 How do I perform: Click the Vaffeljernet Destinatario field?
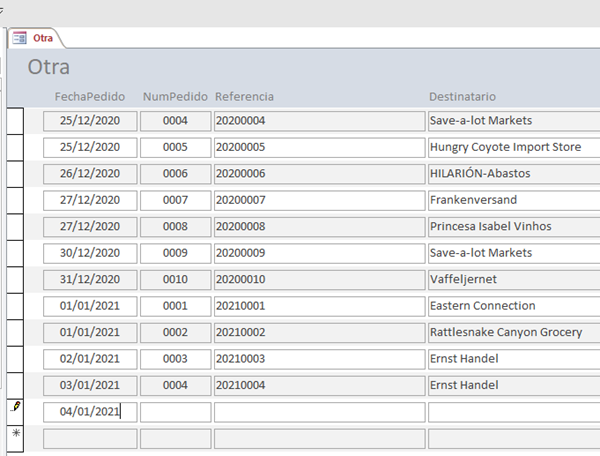[x=512, y=279]
